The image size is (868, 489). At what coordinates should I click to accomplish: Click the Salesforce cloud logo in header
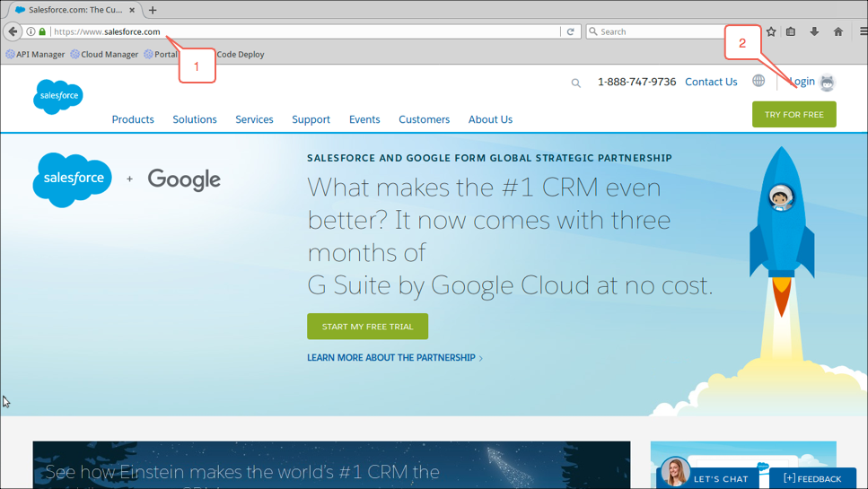click(58, 96)
